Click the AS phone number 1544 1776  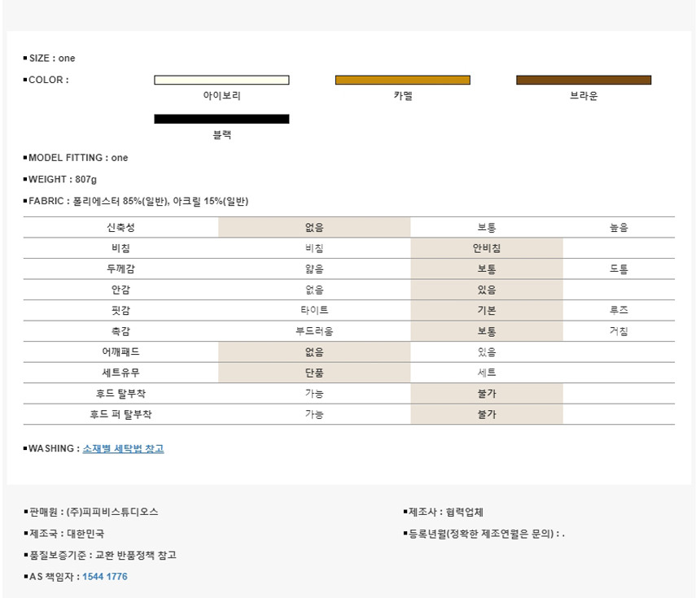(x=105, y=577)
